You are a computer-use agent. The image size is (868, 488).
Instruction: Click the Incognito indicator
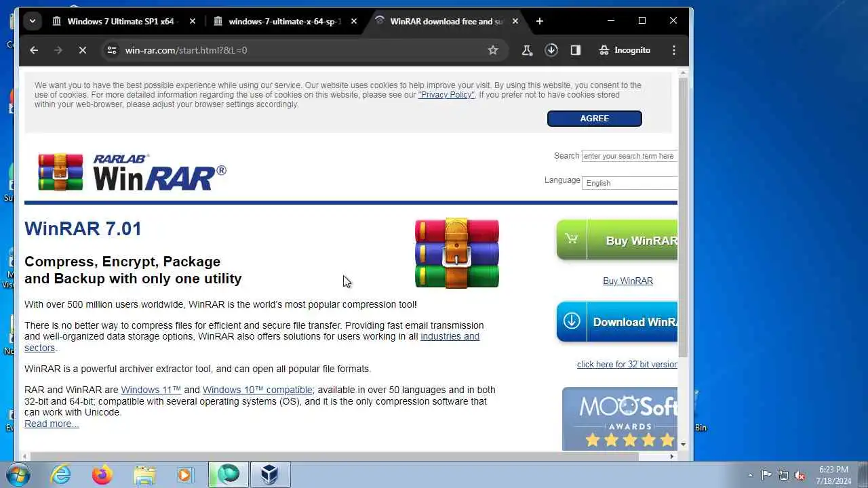(625, 50)
